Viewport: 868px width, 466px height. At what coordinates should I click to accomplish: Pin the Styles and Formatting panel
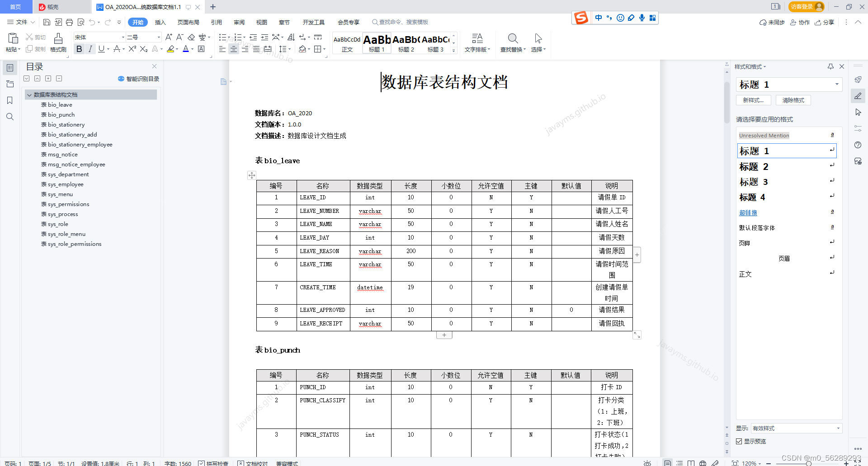830,66
